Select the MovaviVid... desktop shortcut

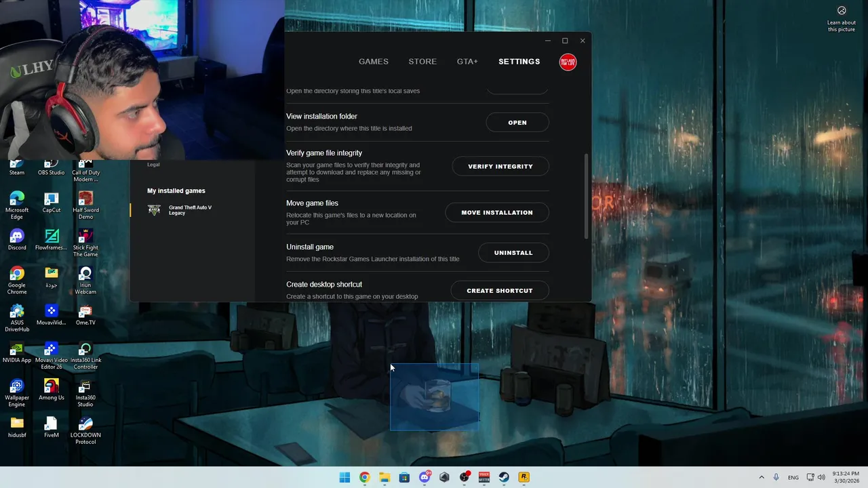(x=52, y=314)
